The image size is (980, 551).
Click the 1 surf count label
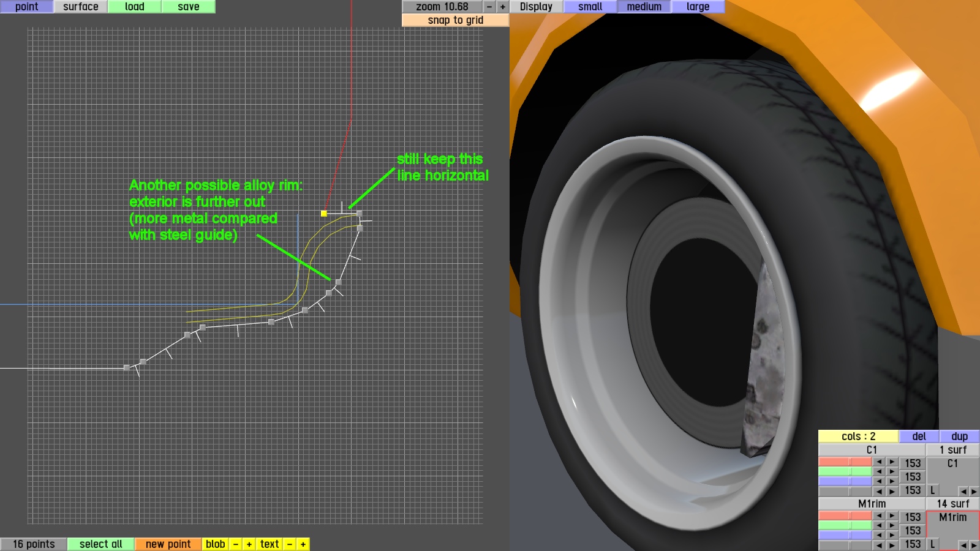tap(952, 450)
